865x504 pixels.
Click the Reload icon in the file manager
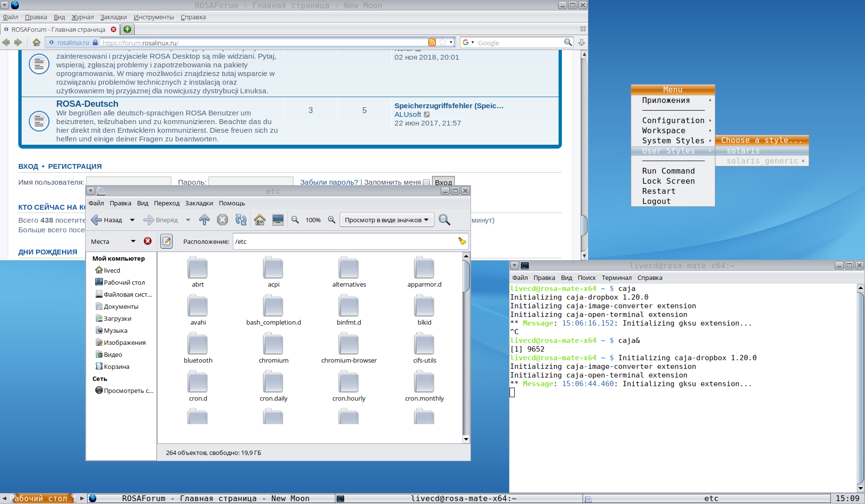click(x=241, y=220)
